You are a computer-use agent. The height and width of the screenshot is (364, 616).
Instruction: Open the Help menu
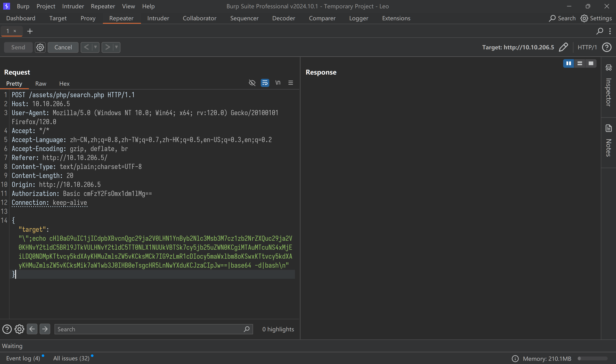(x=148, y=6)
